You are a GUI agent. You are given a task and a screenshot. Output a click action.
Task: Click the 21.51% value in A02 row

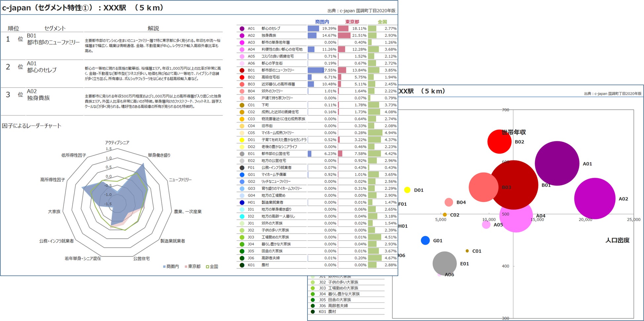pyautogui.click(x=359, y=36)
